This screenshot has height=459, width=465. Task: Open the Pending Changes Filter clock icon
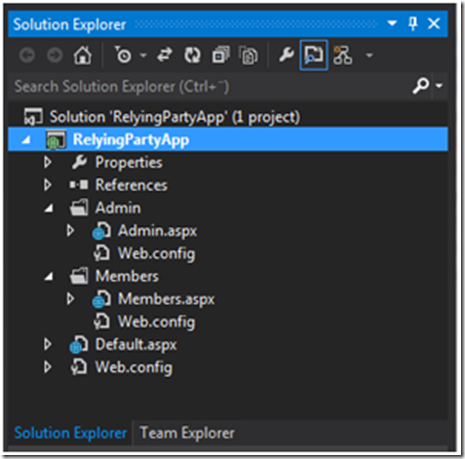click(x=124, y=55)
